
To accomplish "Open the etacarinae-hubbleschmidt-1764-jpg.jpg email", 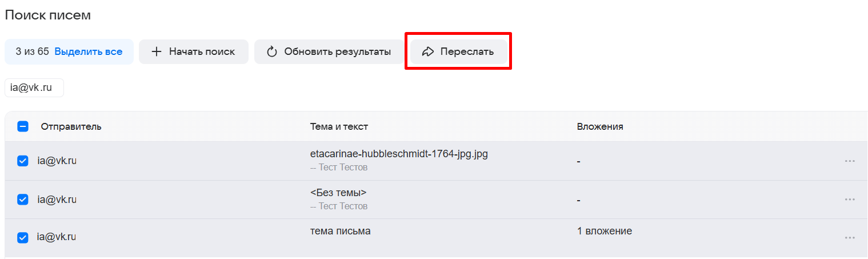I will pyautogui.click(x=398, y=154).
